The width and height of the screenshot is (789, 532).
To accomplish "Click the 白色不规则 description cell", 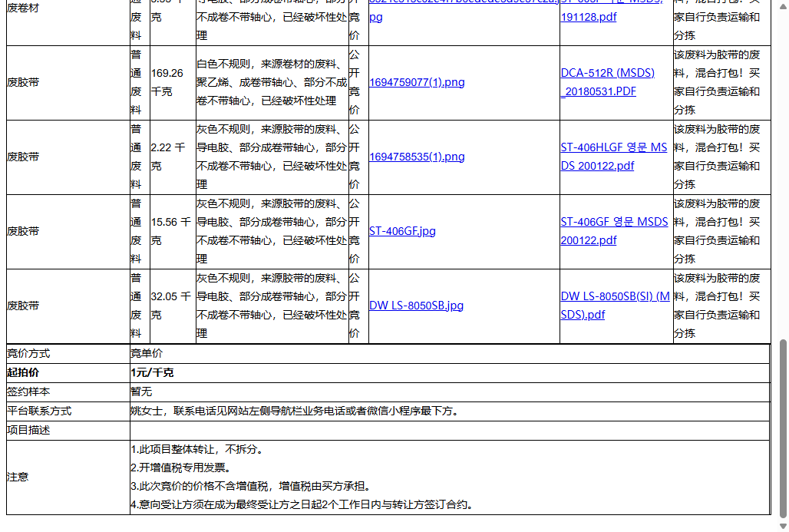I will click(x=272, y=83).
